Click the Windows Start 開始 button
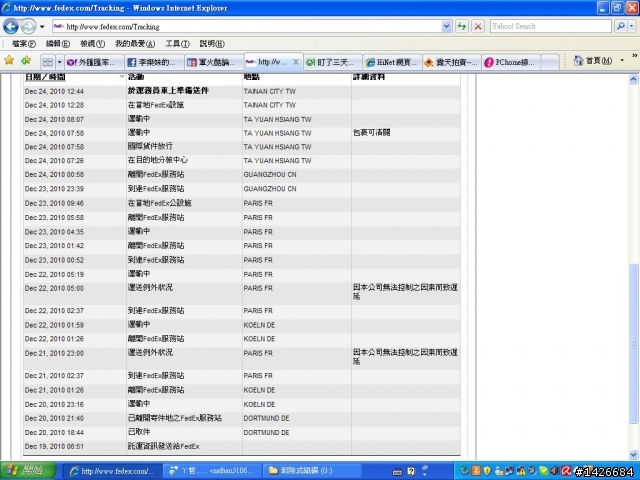 pos(28,471)
